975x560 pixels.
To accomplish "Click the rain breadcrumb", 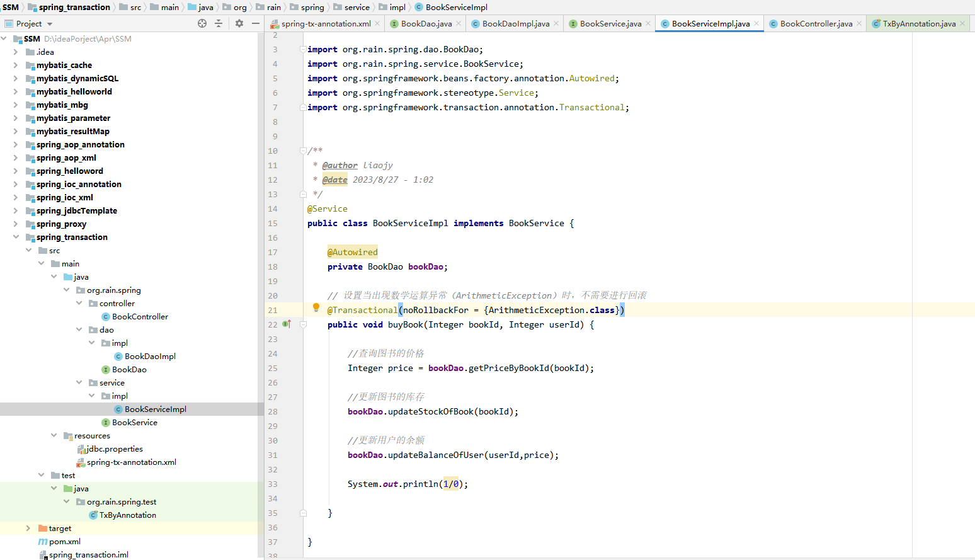I will [274, 7].
